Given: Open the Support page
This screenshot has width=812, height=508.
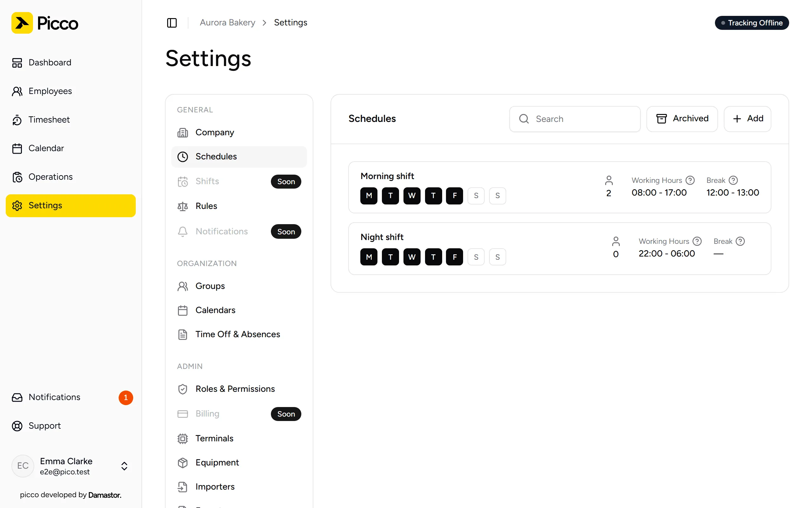Looking at the screenshot, I should 70,426.
